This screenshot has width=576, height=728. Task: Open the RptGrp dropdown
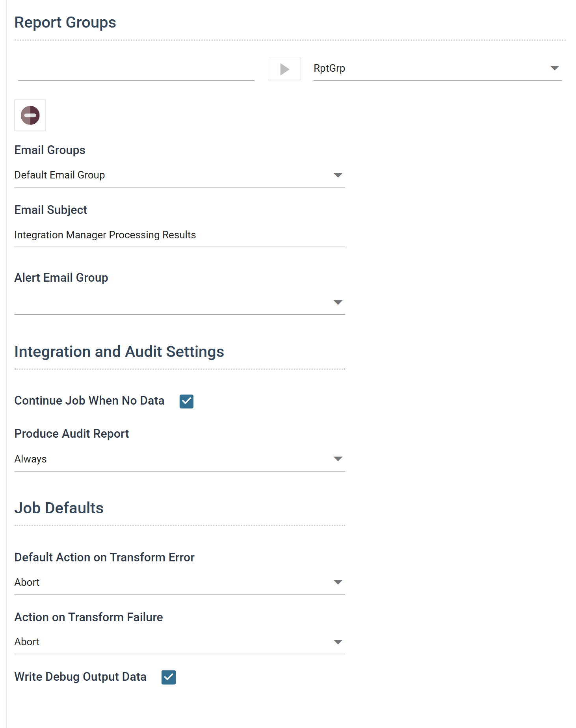[x=437, y=69]
